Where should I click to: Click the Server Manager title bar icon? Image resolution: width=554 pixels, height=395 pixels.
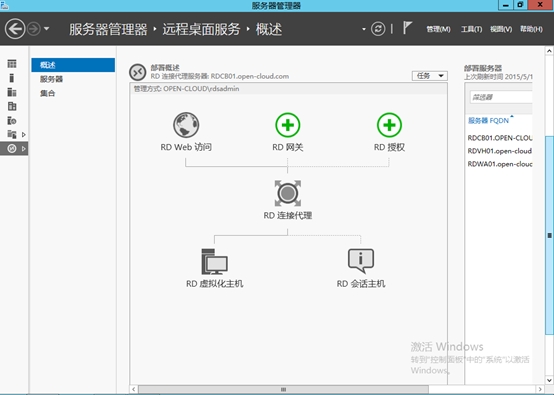tap(5, 5)
